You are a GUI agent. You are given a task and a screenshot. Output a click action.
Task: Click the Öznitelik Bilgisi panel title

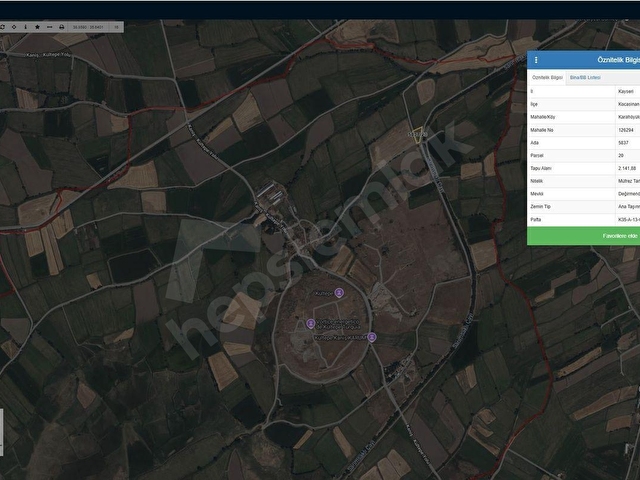(618, 60)
